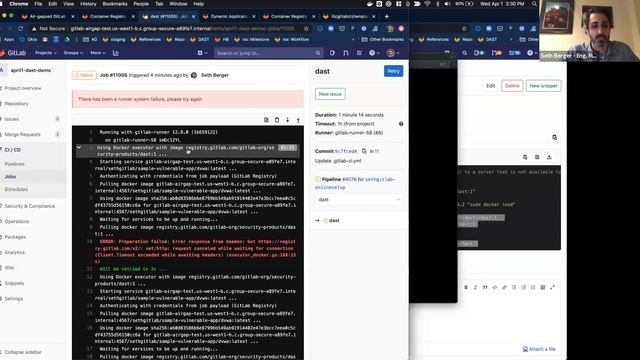Open CI / CD section in sidebar
The image size is (640, 360).
pyautogui.click(x=13, y=150)
